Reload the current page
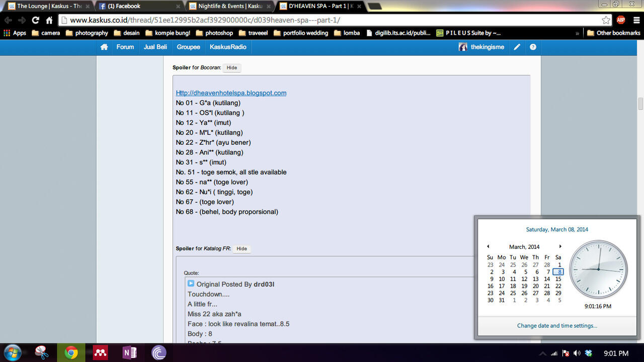Image resolution: width=644 pixels, height=362 pixels. click(x=35, y=20)
